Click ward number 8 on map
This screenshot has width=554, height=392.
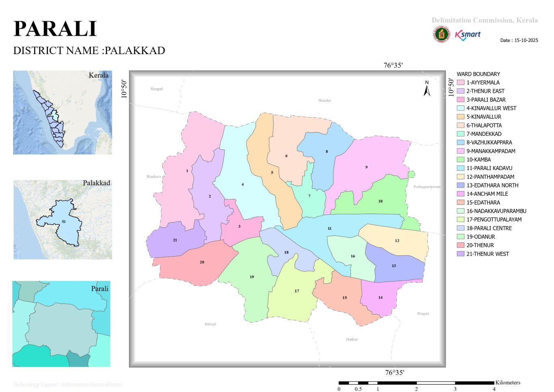[327, 152]
